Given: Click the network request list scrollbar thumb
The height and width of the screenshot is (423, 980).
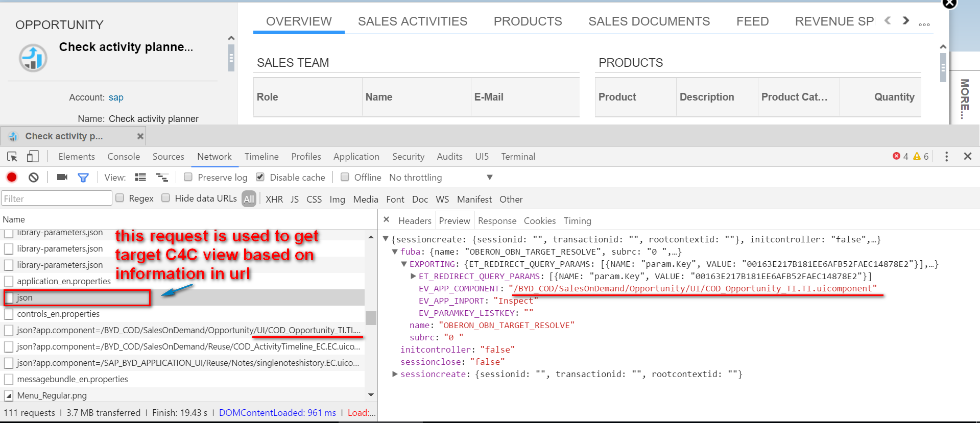Looking at the screenshot, I should coord(371,318).
